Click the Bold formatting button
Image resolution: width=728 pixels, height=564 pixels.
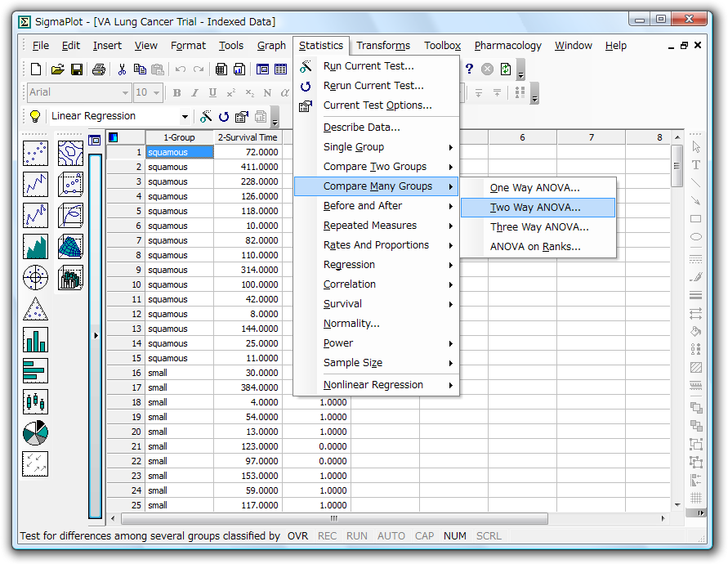tap(176, 93)
